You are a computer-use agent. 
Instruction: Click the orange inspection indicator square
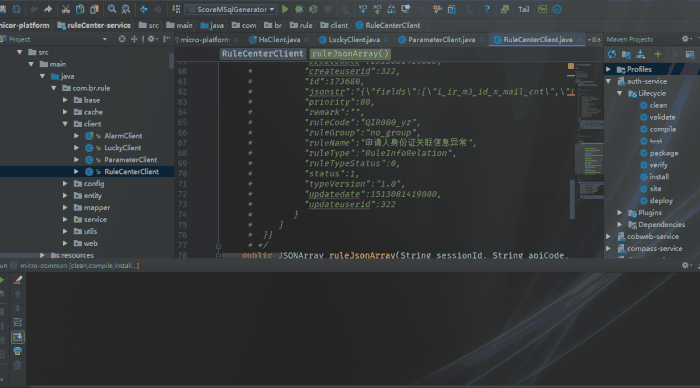[571, 66]
